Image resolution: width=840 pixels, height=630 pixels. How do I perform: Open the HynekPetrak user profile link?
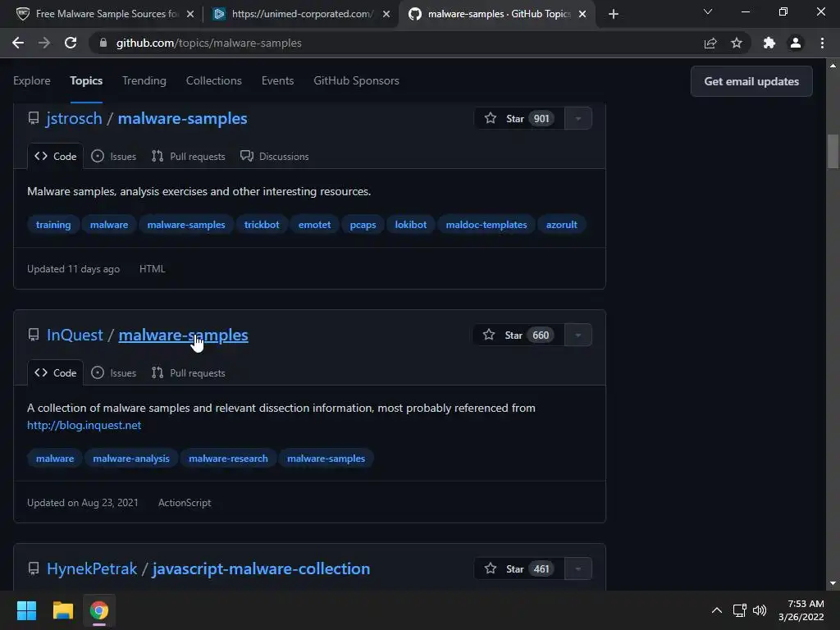pos(92,568)
